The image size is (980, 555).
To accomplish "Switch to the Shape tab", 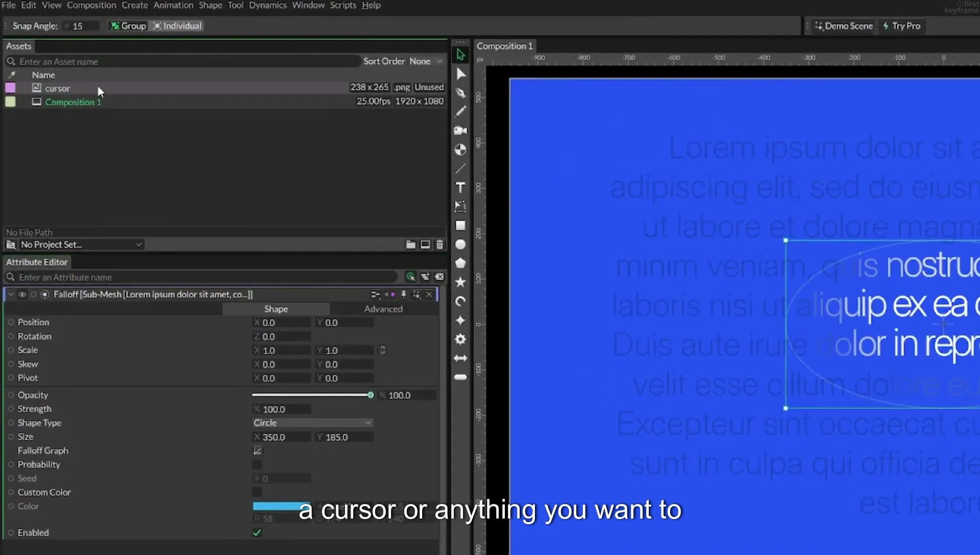I will click(276, 309).
